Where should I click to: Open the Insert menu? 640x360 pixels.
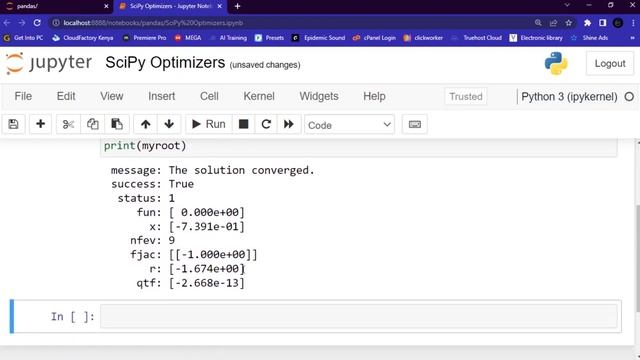pyautogui.click(x=162, y=96)
